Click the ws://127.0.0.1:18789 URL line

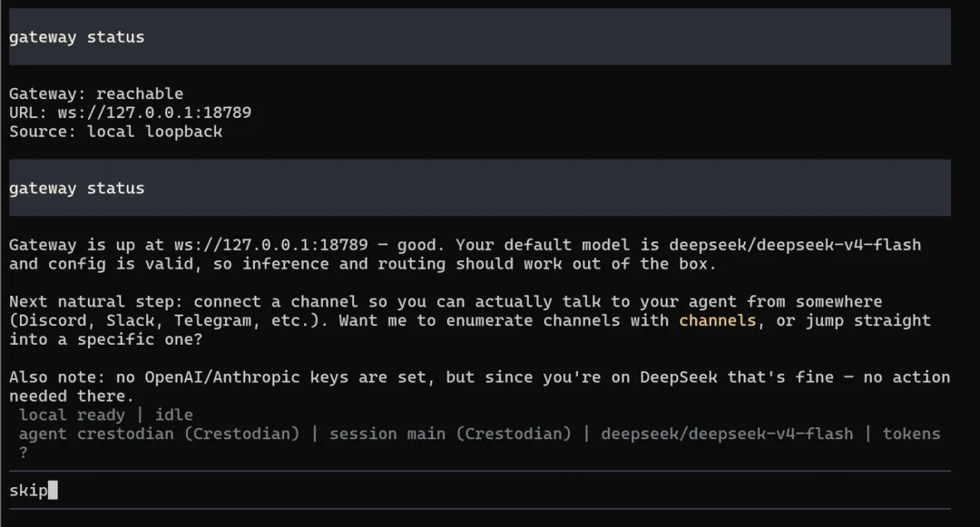130,112
